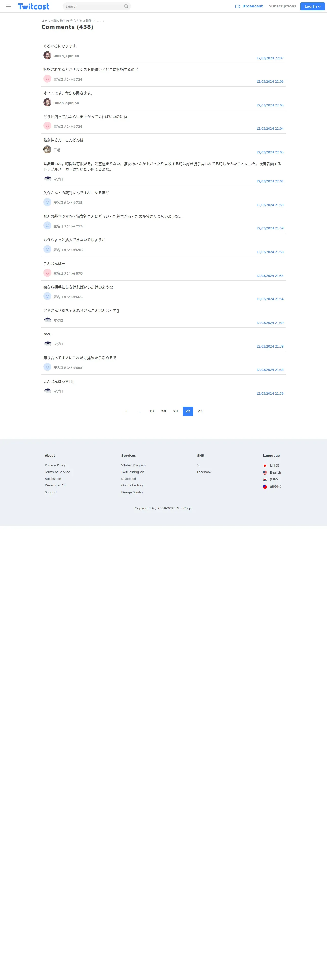This screenshot has height=980, width=327.
Task: Click the Taiwan flag icon
Action: click(x=265, y=487)
